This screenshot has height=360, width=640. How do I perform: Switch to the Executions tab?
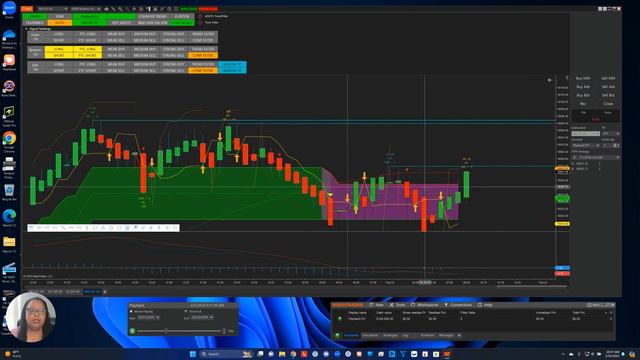370,336
